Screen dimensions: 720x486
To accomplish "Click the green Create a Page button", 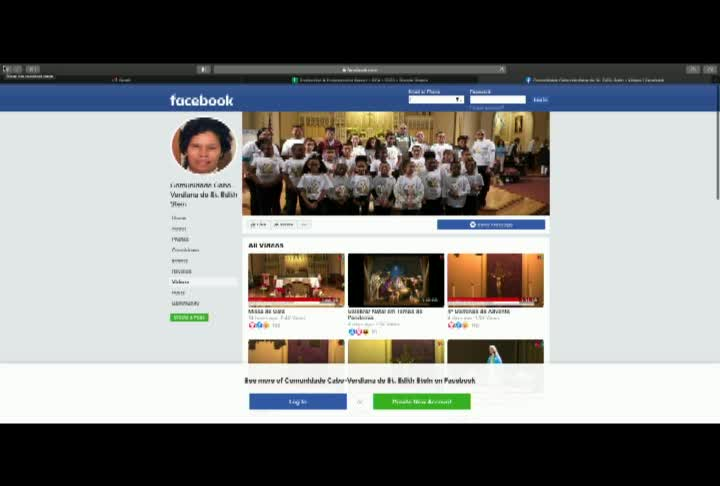I will 189,317.
